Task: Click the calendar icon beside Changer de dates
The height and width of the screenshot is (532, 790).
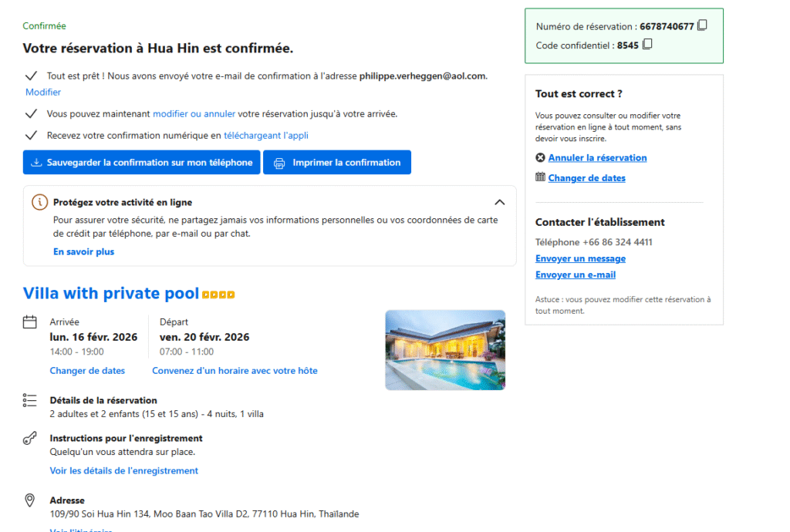Action: [x=540, y=177]
